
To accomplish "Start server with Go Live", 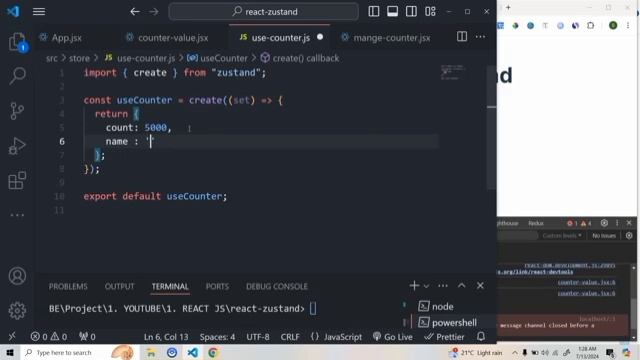I will pyautogui.click(x=393, y=337).
